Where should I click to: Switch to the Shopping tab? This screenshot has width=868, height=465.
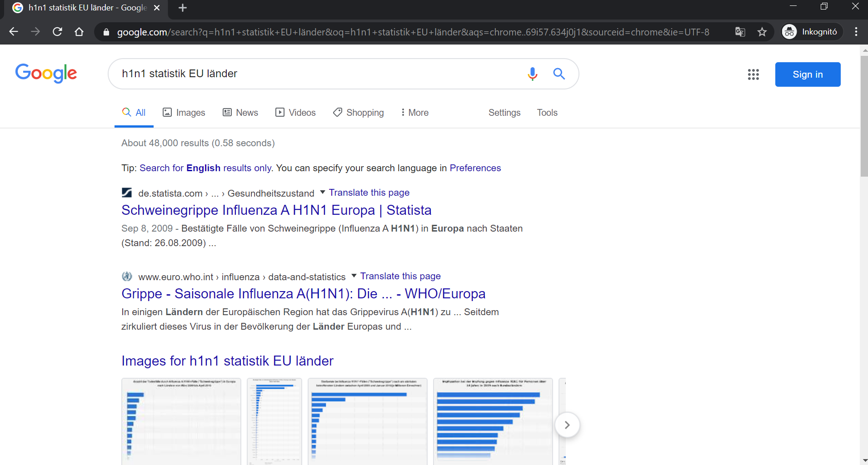click(x=359, y=113)
